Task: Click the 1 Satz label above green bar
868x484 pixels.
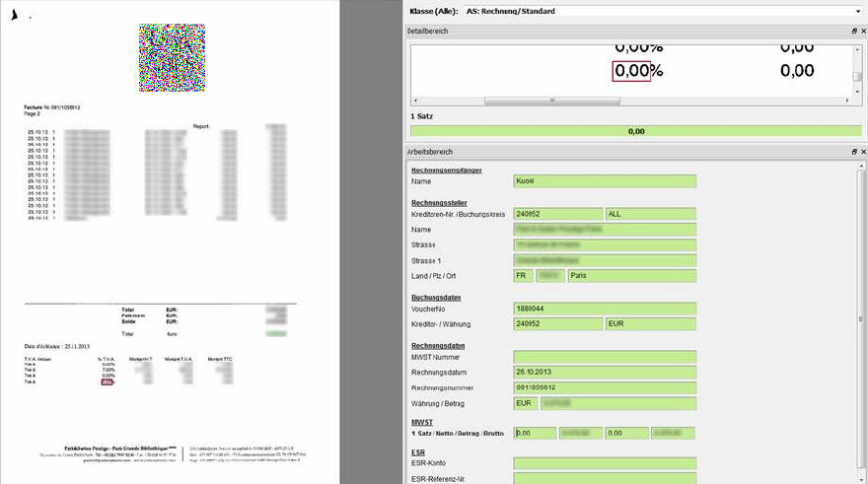Action: [x=422, y=116]
